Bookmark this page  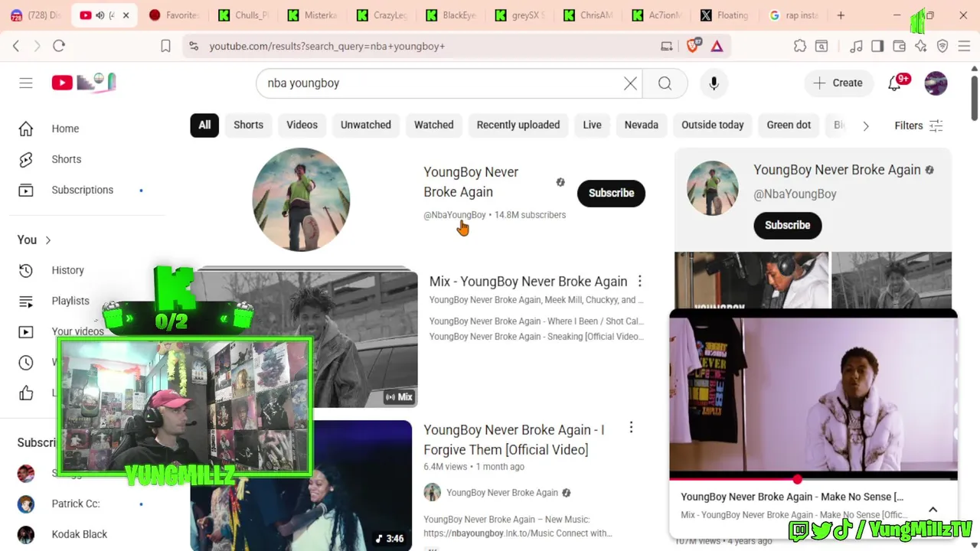click(x=165, y=46)
